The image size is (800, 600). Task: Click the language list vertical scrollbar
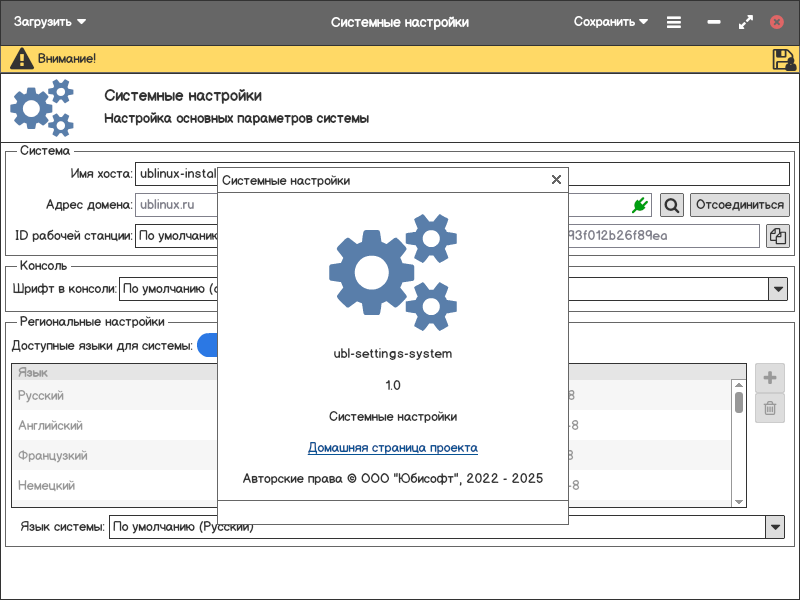point(739,402)
